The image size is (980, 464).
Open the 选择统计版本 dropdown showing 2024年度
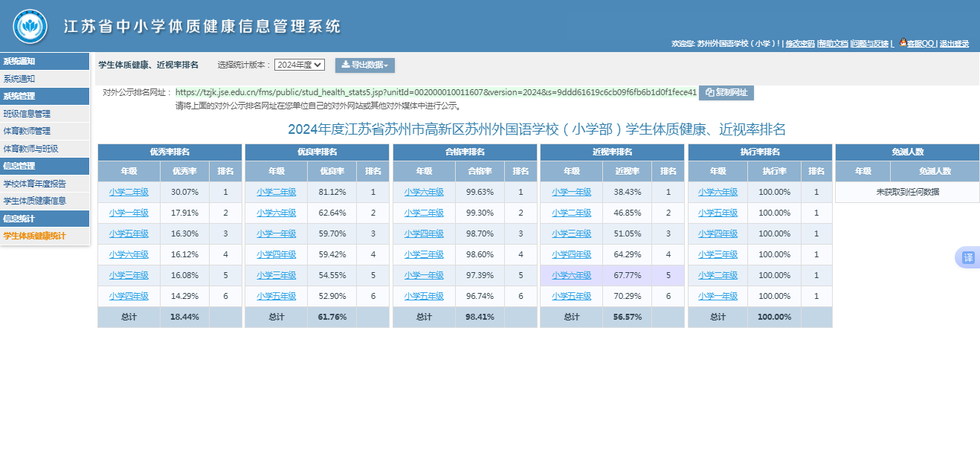click(297, 64)
